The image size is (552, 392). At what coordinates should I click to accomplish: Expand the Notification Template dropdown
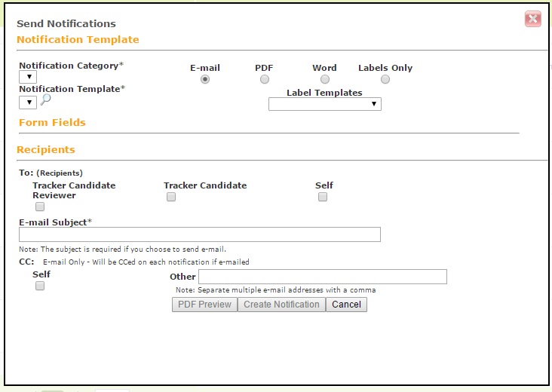click(x=28, y=103)
